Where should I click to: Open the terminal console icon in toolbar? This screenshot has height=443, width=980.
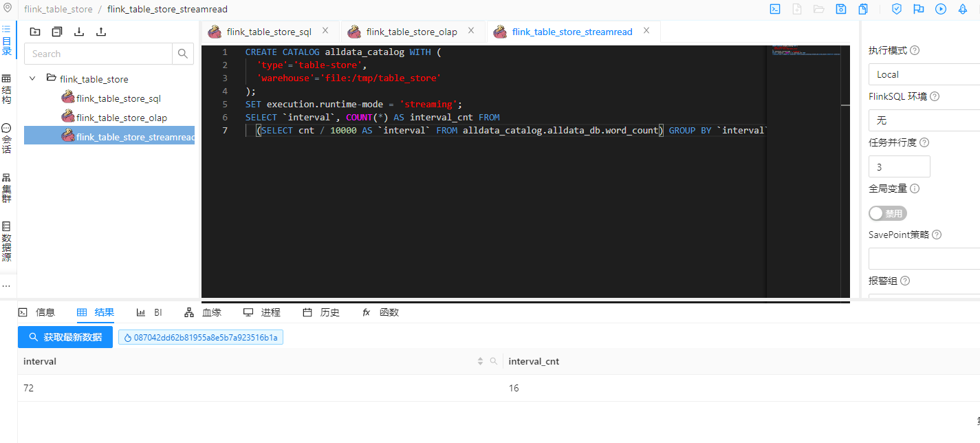click(x=774, y=9)
